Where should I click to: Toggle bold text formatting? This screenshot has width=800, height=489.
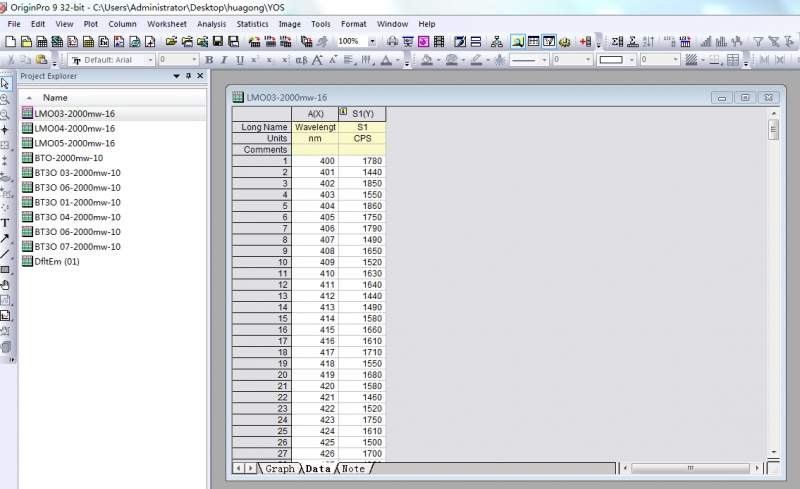[x=209, y=60]
